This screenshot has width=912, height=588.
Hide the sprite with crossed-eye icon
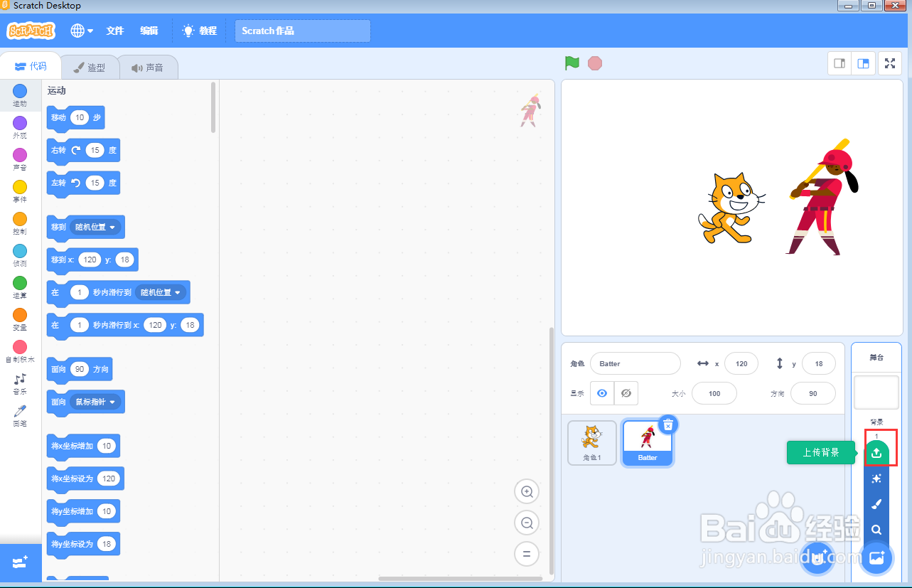pyautogui.click(x=626, y=393)
